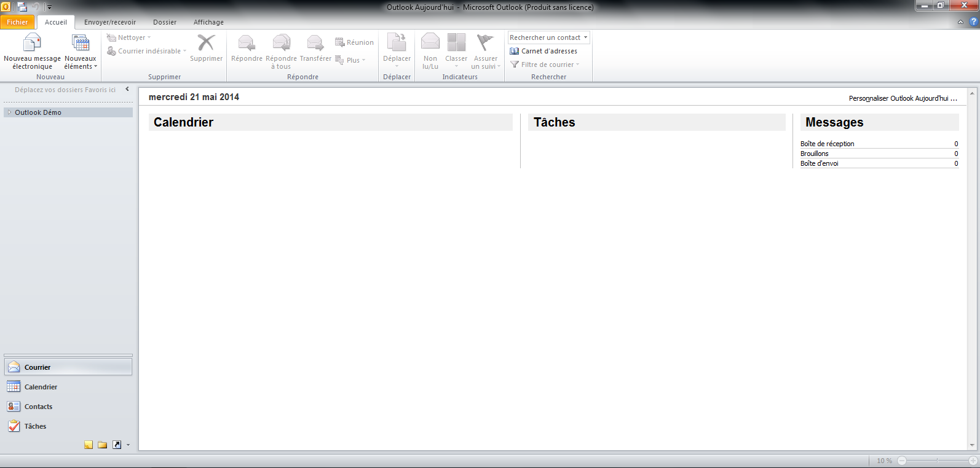The height and width of the screenshot is (468, 980).
Task: Open the Affichage ribbon tab
Action: 208,22
